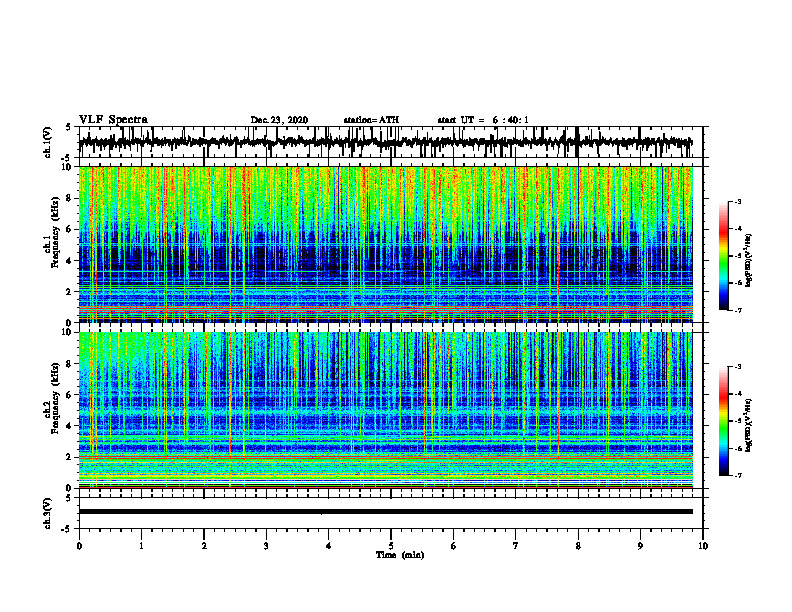This screenshot has width=792, height=612.
Task: Click the "ch.1(V)" waveform axis label
Action: coord(48,142)
